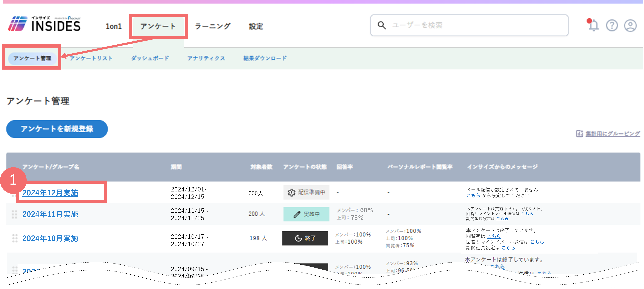This screenshot has height=289, width=644.
Task: Click こちら for October viewing rate
Action: [494, 236]
